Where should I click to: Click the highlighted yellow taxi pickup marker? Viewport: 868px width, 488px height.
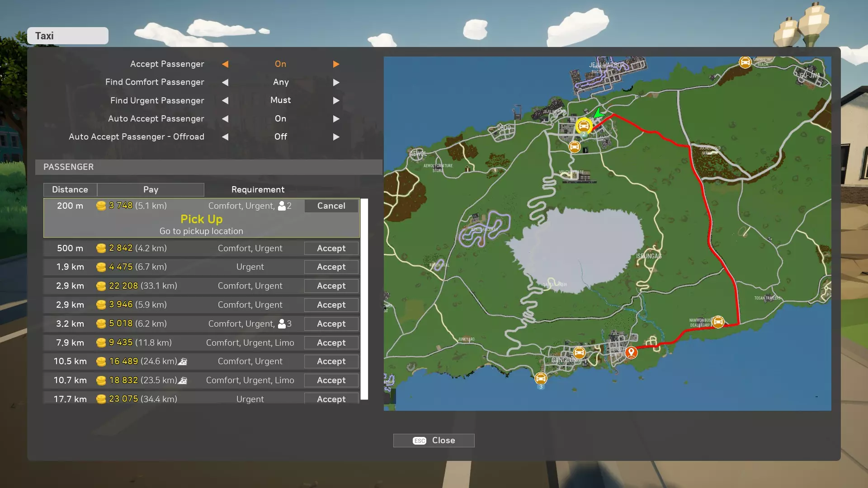click(584, 126)
